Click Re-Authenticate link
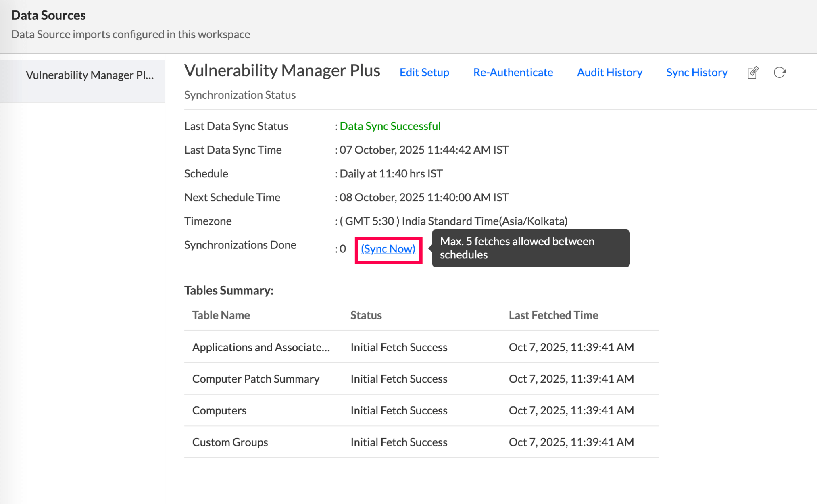 513,73
